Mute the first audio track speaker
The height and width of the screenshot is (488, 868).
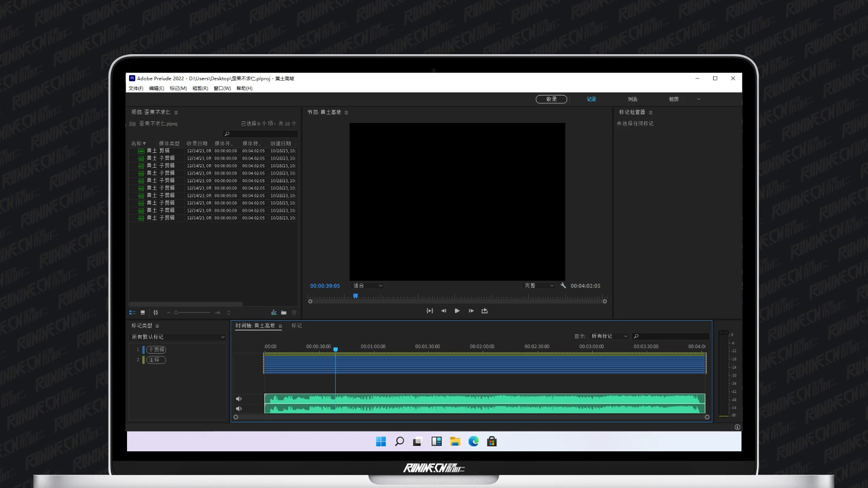pyautogui.click(x=239, y=399)
